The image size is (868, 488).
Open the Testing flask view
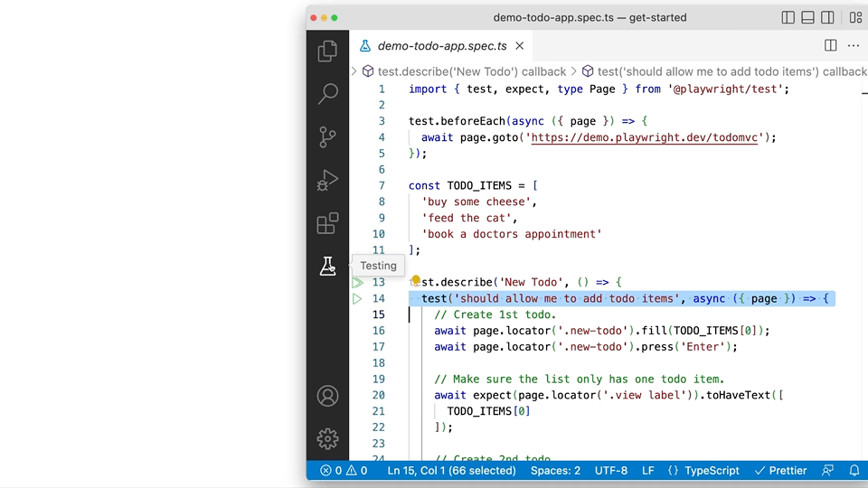point(327,266)
